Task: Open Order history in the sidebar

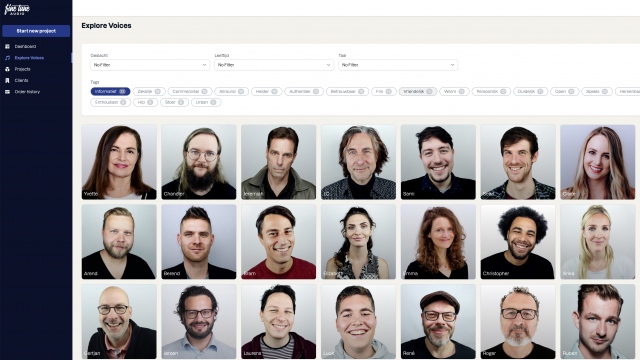Action: point(27,92)
